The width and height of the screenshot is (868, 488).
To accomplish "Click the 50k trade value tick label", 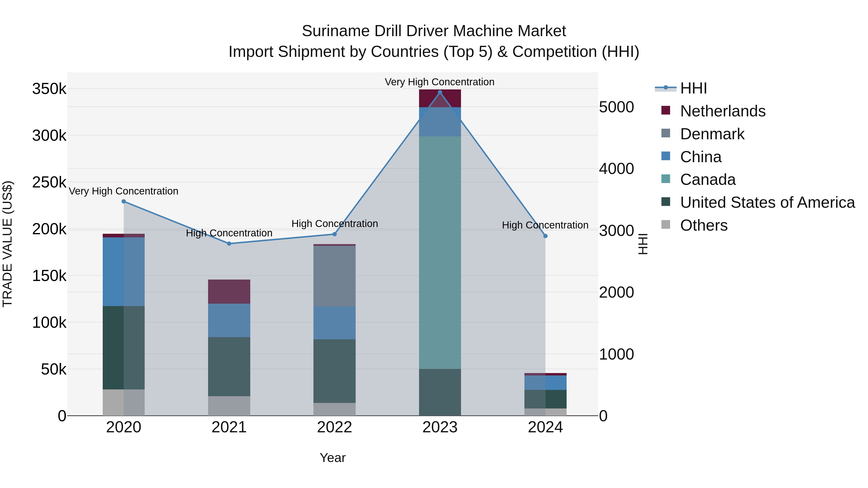I will click(x=54, y=369).
